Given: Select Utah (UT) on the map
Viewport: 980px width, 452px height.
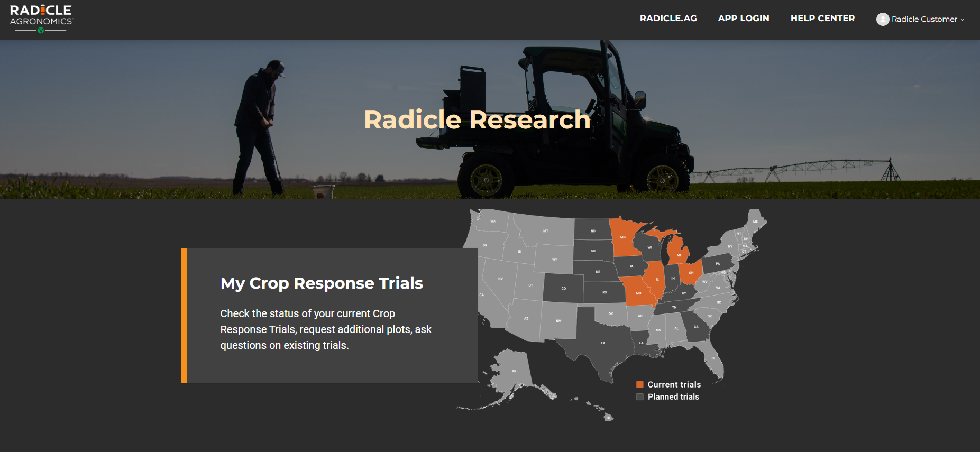Looking at the screenshot, I should [530, 285].
